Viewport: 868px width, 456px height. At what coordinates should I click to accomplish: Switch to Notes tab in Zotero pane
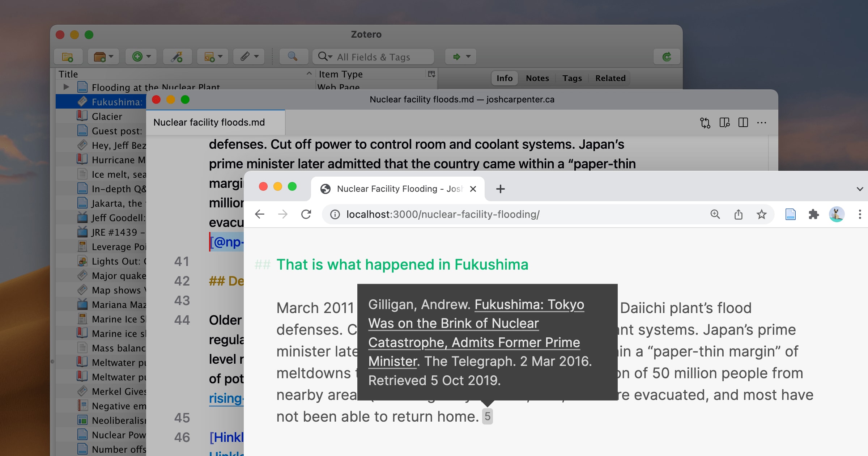537,78
